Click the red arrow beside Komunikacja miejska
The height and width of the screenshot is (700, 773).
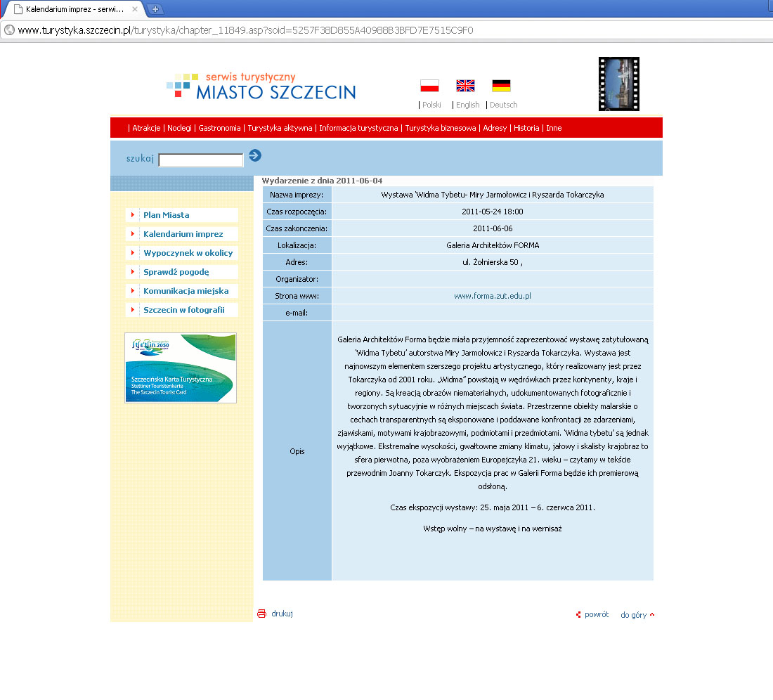tap(133, 291)
